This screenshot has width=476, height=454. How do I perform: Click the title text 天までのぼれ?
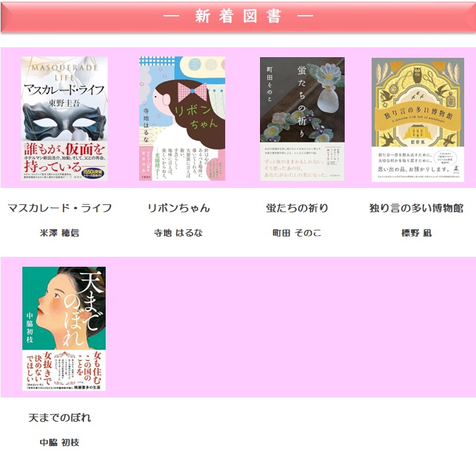(60, 417)
